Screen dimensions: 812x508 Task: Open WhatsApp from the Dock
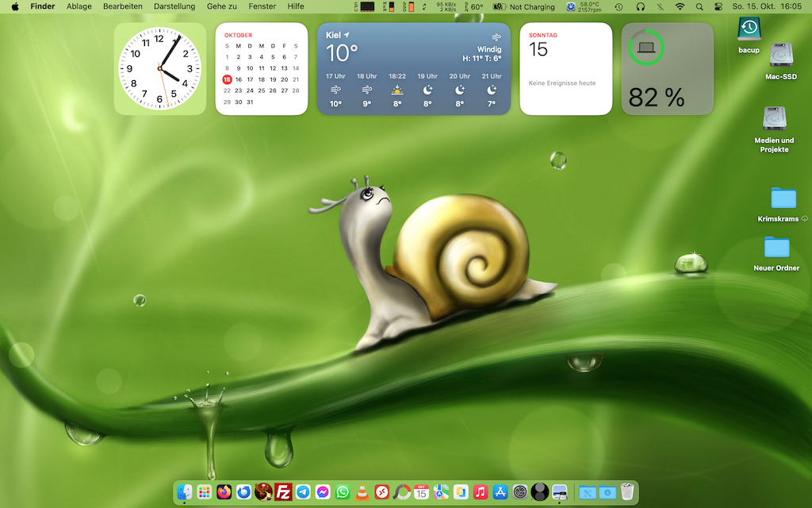343,492
